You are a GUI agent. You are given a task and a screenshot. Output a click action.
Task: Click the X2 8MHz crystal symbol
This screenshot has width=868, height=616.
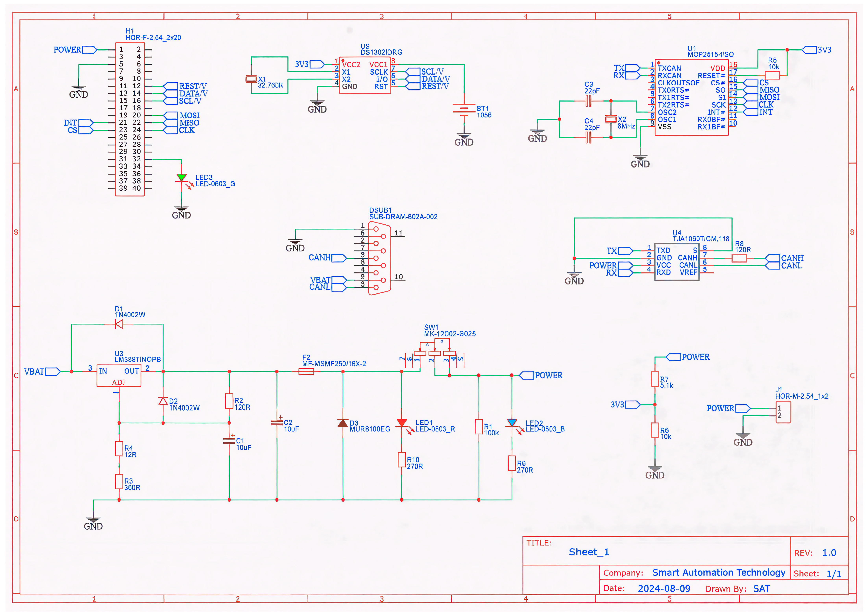[610, 119]
